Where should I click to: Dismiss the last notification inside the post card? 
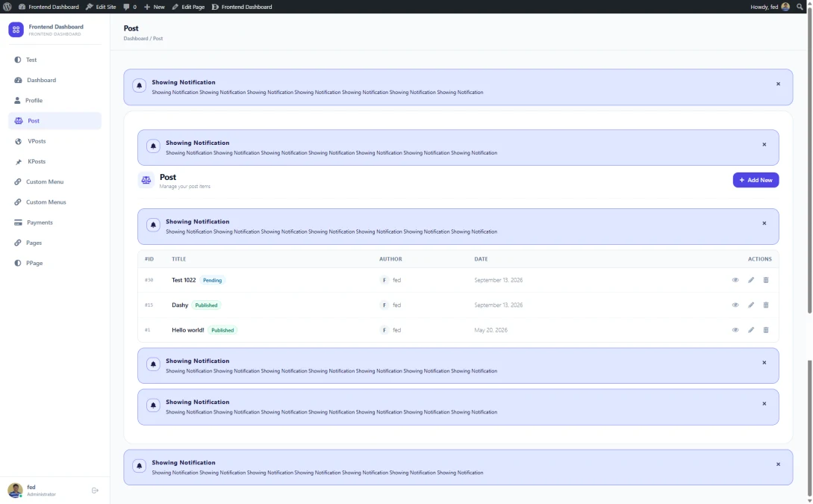(764, 404)
